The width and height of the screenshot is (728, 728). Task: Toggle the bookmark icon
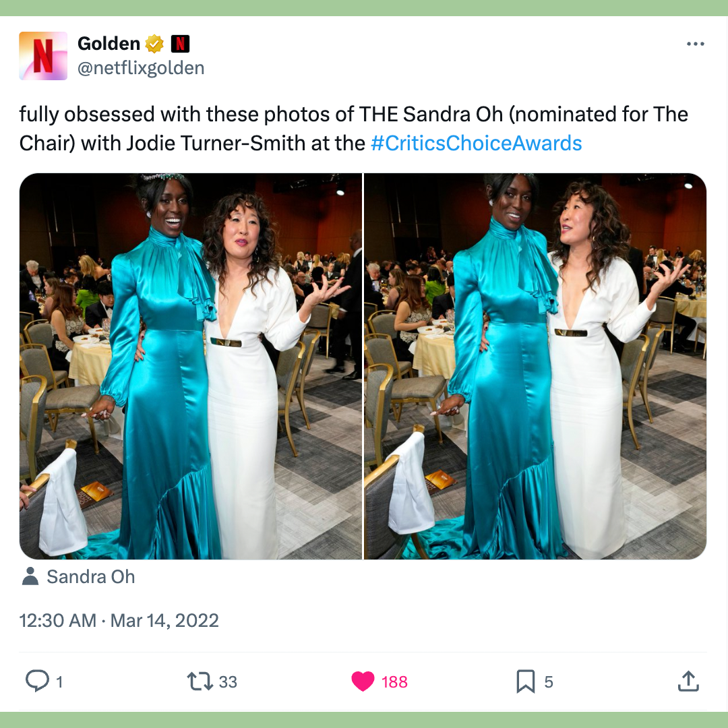526,681
